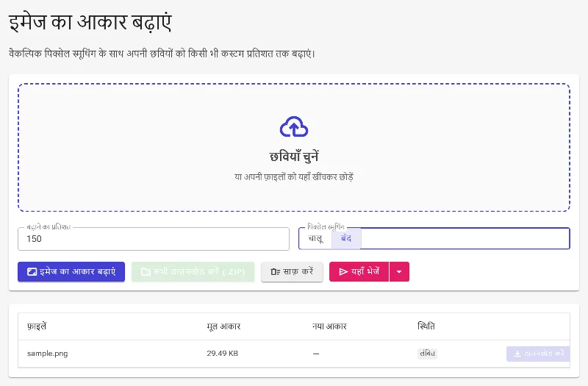This screenshot has width=588, height=386.
Task: Select बंद to disable pixel smoothing
Action: pyautogui.click(x=346, y=238)
